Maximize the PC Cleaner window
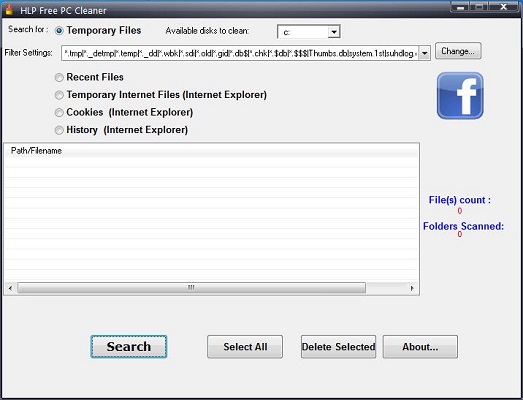The image size is (523, 400). click(479, 6)
